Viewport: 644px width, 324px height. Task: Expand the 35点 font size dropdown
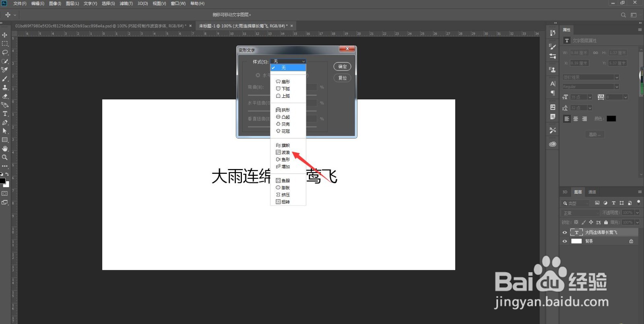[x=590, y=97]
